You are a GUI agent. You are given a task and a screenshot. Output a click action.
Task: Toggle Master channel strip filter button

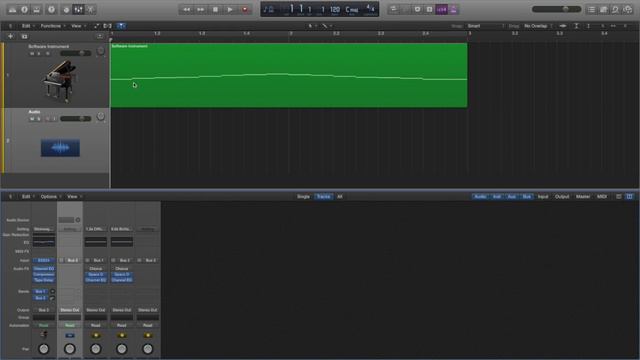[x=583, y=196]
